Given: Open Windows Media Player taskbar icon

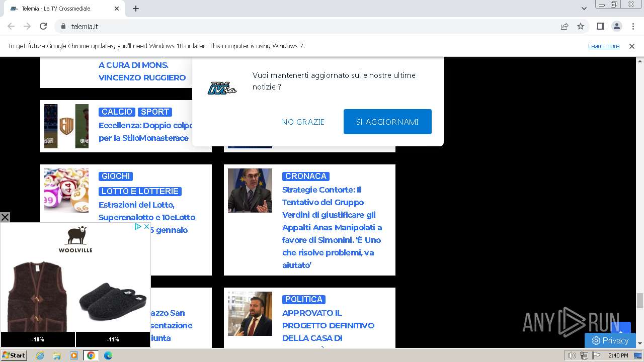Looking at the screenshot, I should click(x=74, y=355).
